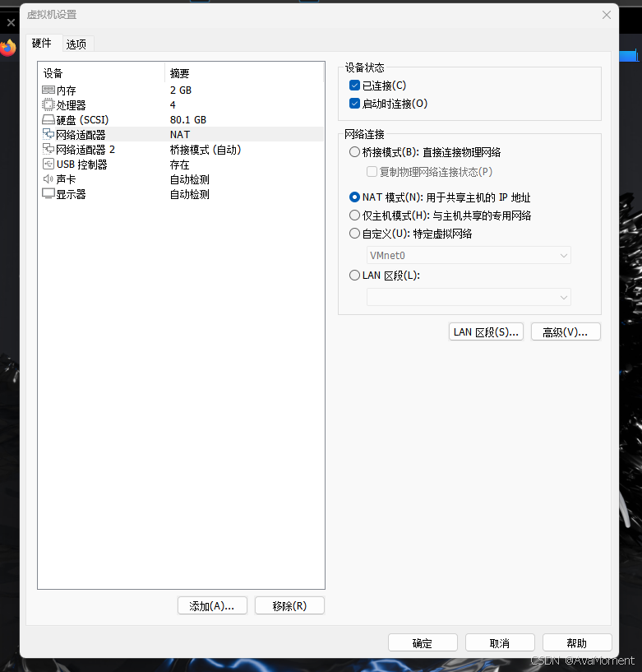
Task: Click the Firefox icon behind the dialog
Action: (7, 48)
